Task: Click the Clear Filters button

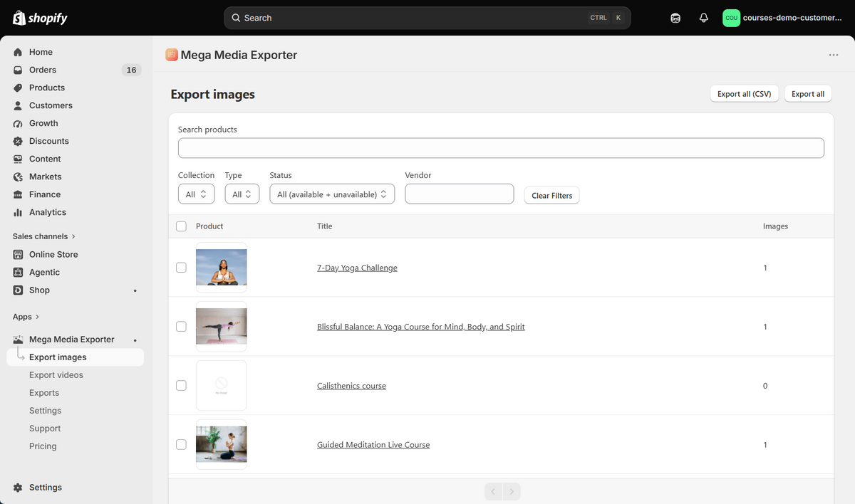Action: tap(551, 195)
